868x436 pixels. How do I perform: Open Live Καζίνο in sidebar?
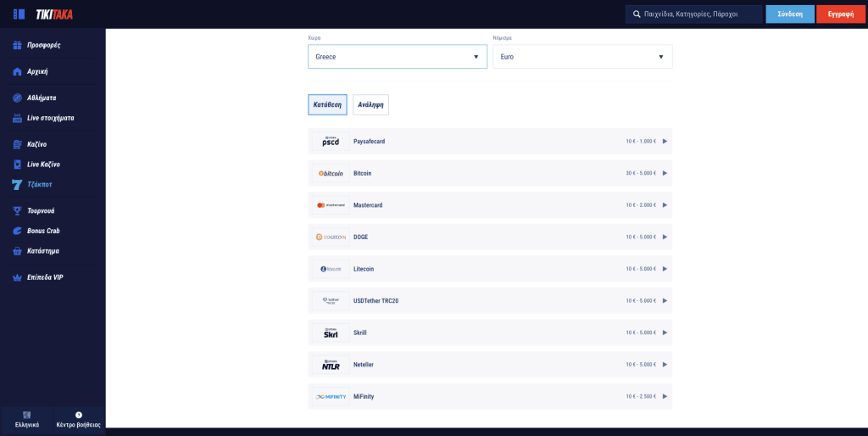coord(43,165)
